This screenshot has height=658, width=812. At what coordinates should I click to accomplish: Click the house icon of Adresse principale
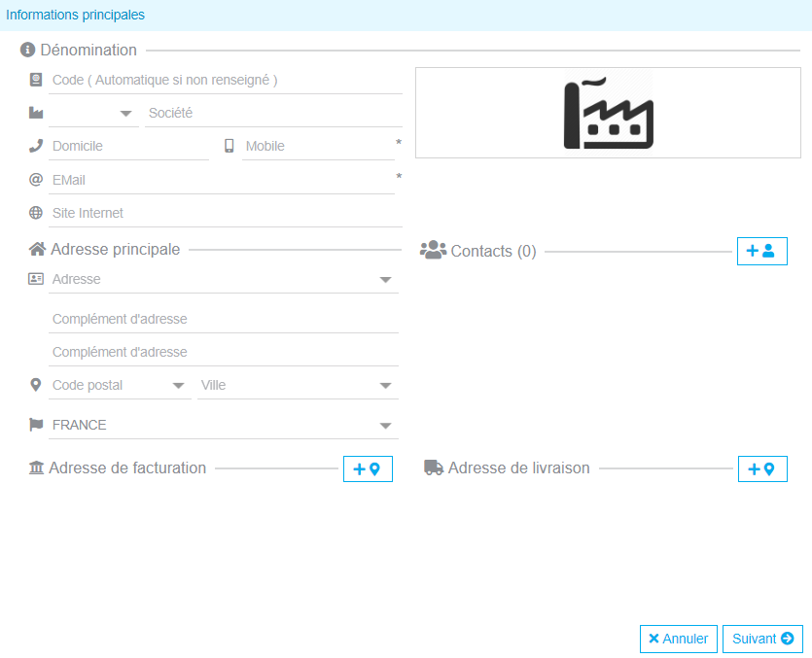point(37,249)
